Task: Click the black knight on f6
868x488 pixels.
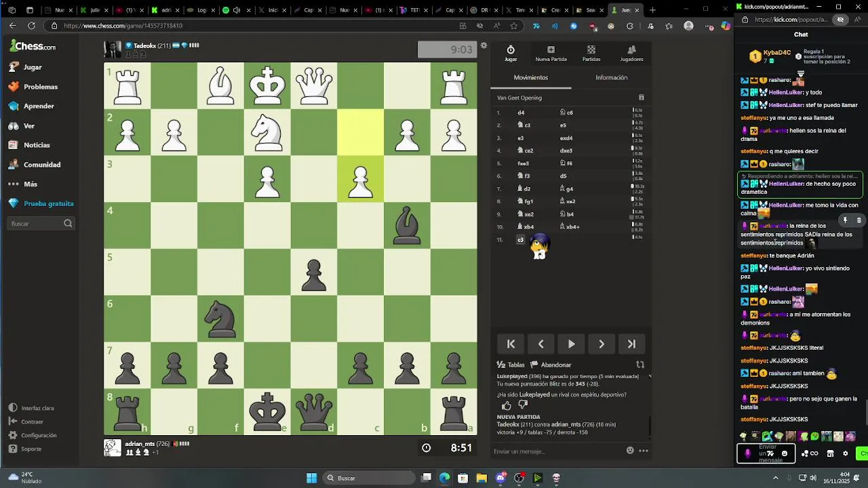Action: pos(220,319)
